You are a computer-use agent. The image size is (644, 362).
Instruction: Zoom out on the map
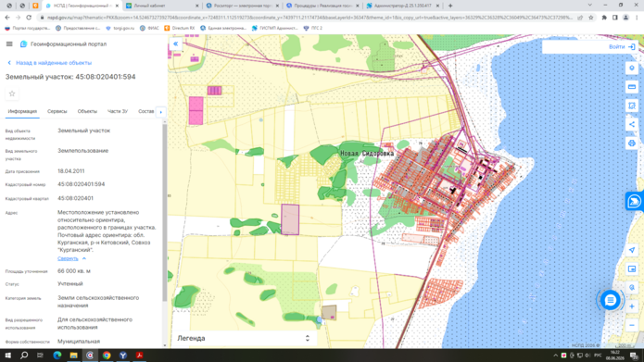[632, 326]
